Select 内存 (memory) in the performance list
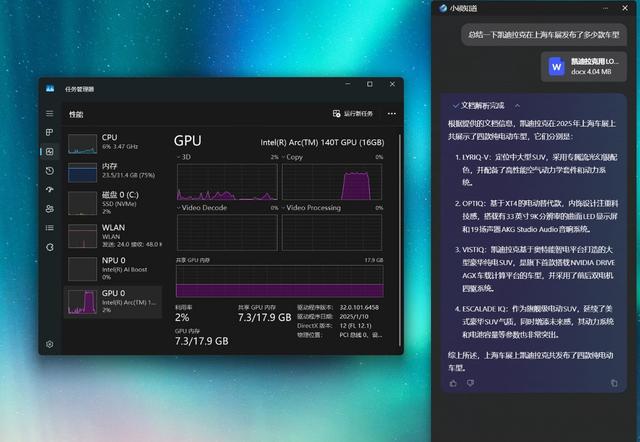This screenshot has height=442, width=640. [114, 171]
